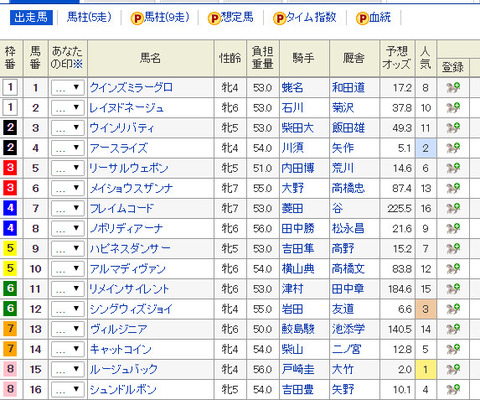Image resolution: width=480 pixels, height=400 pixels.
Task: Click register icon for シングウィズジョイ
Action: click(453, 309)
